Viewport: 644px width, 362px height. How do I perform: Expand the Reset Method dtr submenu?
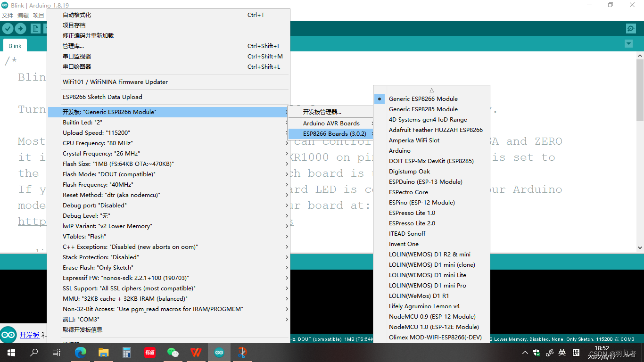[169, 195]
